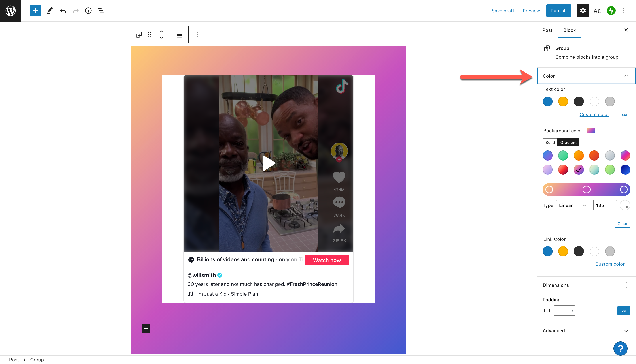The height and width of the screenshot is (364, 636).
Task: Click Save draft
Action: click(503, 11)
